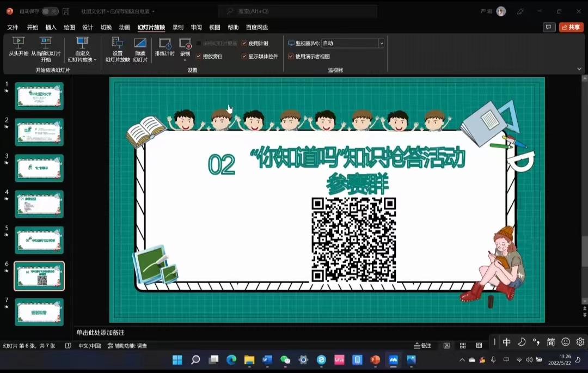Click the pen icon in title bar

(x=520, y=11)
